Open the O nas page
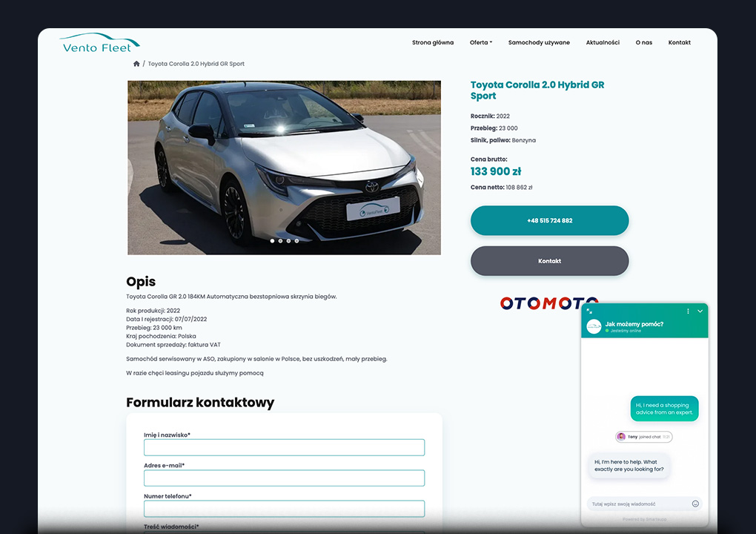 coord(643,42)
